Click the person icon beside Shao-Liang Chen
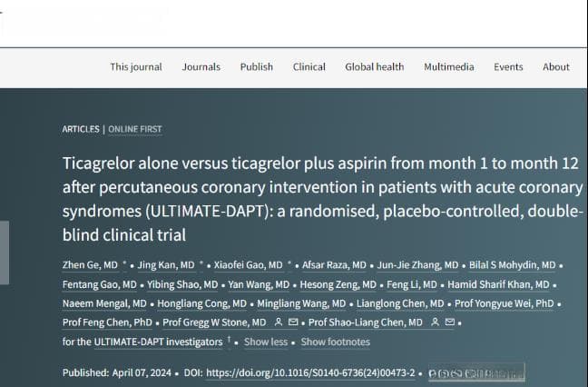 click(435, 322)
